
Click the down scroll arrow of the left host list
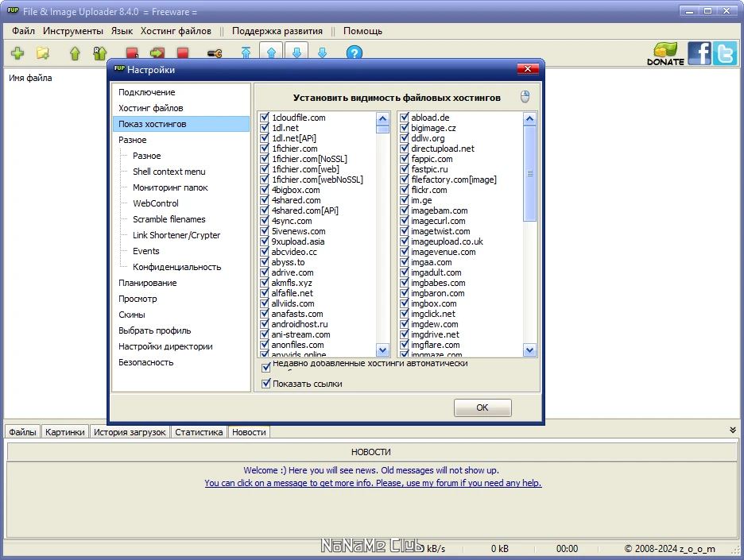382,350
